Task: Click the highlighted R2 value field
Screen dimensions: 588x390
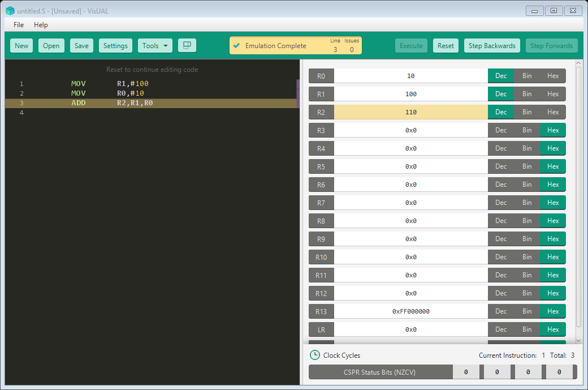Action: coord(410,112)
